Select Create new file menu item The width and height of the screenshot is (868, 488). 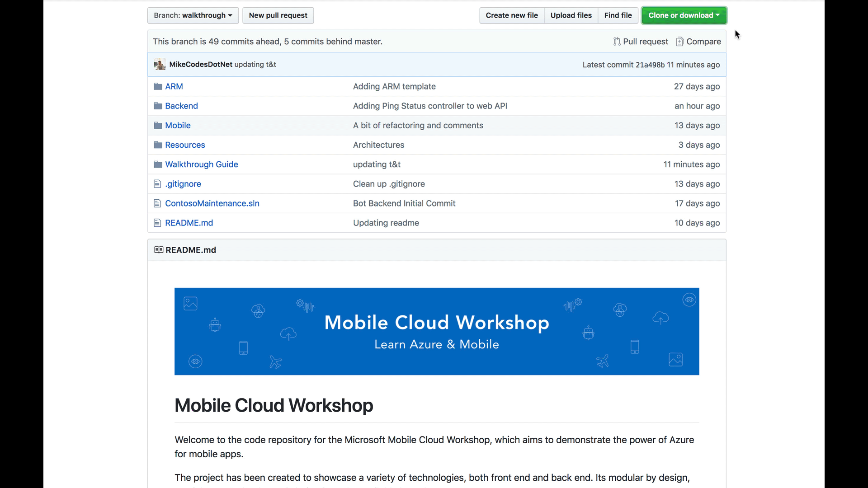(511, 15)
